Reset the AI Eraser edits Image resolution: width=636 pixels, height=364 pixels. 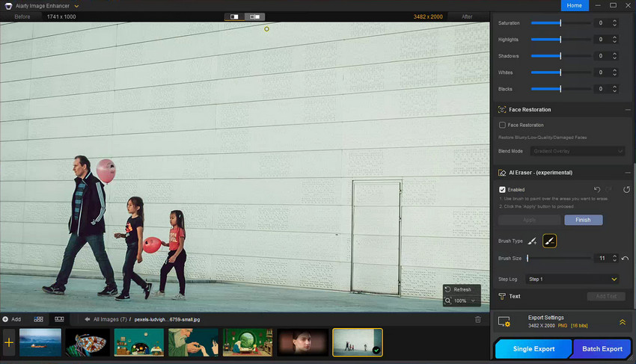[x=627, y=189]
